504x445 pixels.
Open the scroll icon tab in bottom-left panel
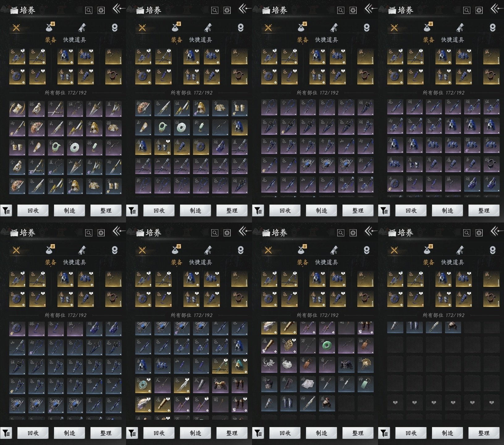[x=82, y=250]
